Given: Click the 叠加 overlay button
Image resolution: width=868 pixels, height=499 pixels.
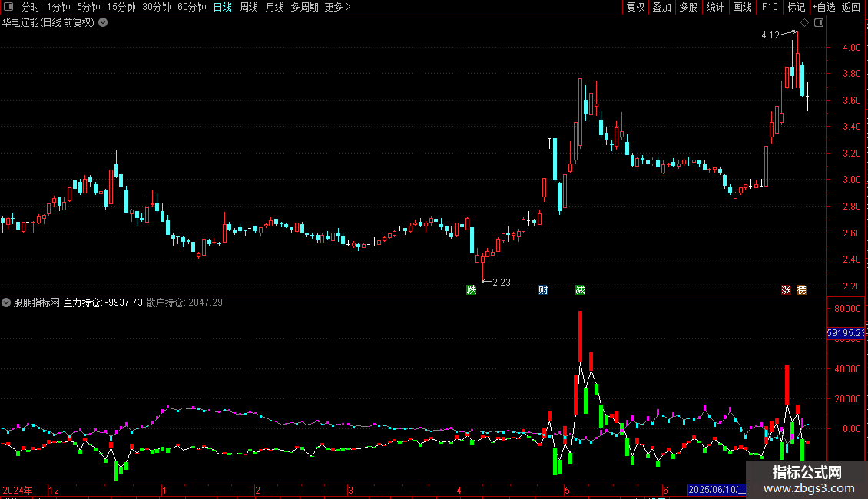Looking at the screenshot, I should tap(662, 7).
